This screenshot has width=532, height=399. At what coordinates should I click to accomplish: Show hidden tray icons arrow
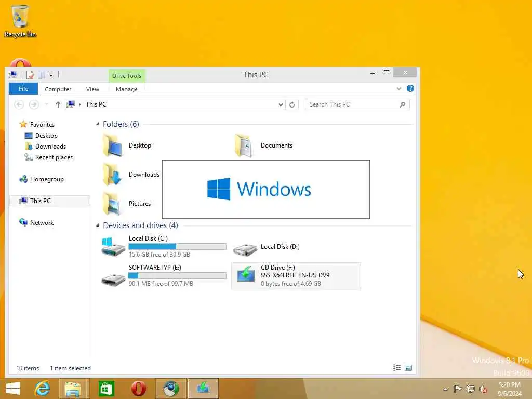pos(446,389)
